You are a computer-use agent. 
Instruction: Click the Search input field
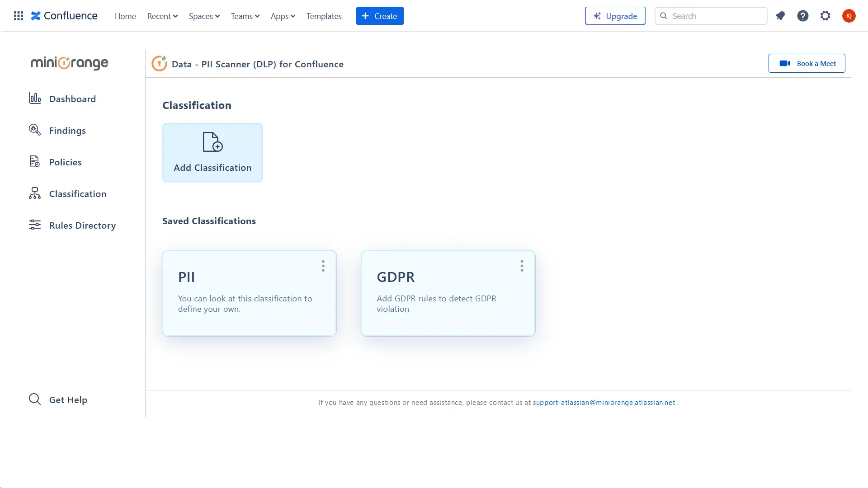click(717, 16)
